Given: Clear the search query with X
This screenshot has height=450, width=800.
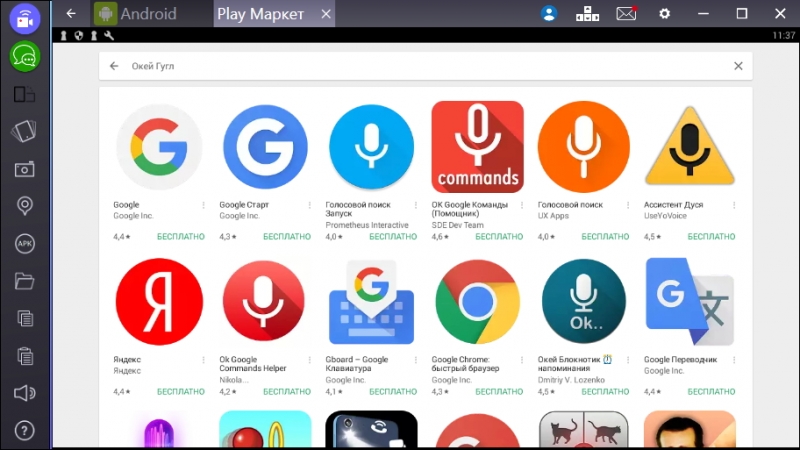Looking at the screenshot, I should pos(738,66).
